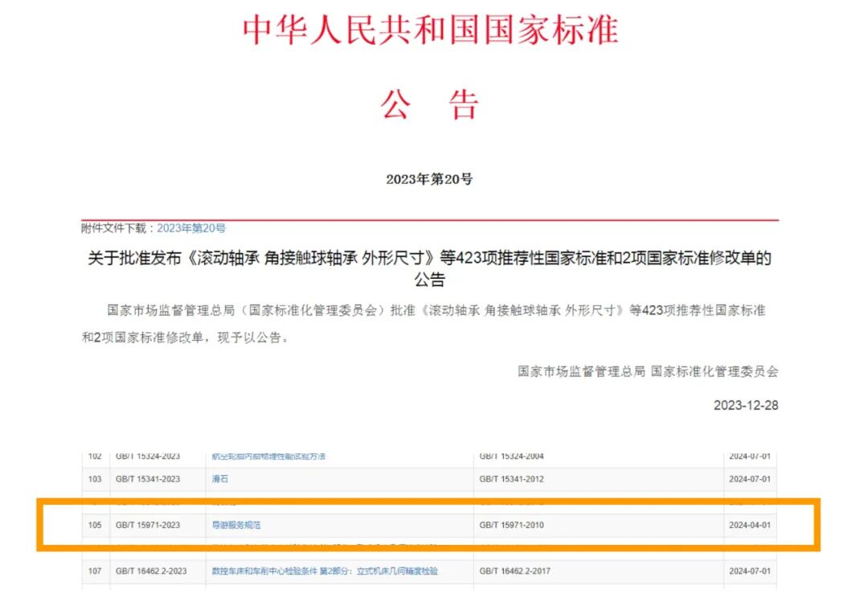Open the 数控车床和车削中心检验条件 standard link

(x=325, y=571)
